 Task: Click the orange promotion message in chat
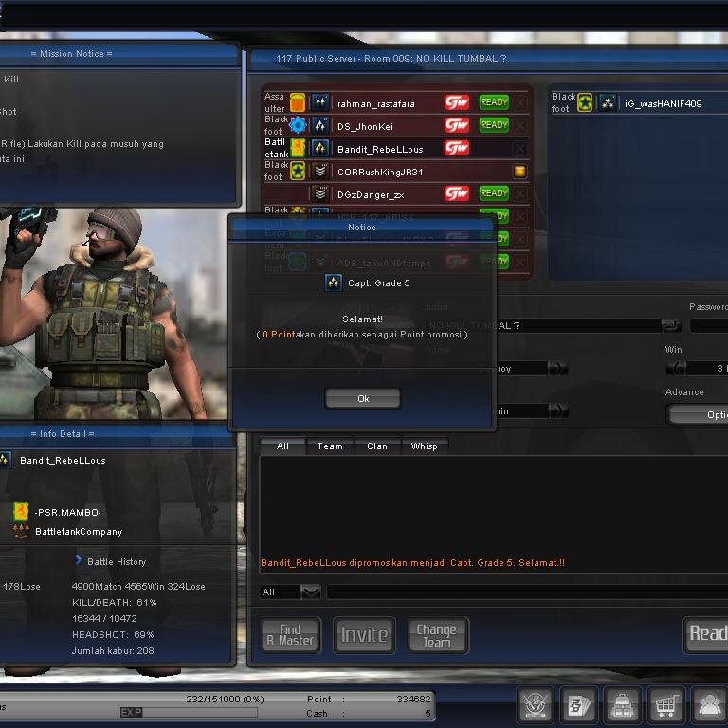(412, 563)
